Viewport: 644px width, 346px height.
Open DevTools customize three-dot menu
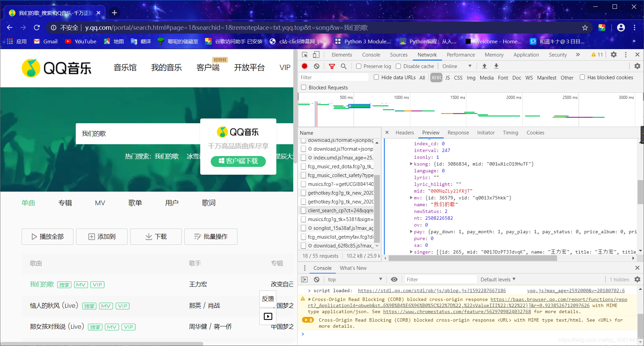click(626, 55)
